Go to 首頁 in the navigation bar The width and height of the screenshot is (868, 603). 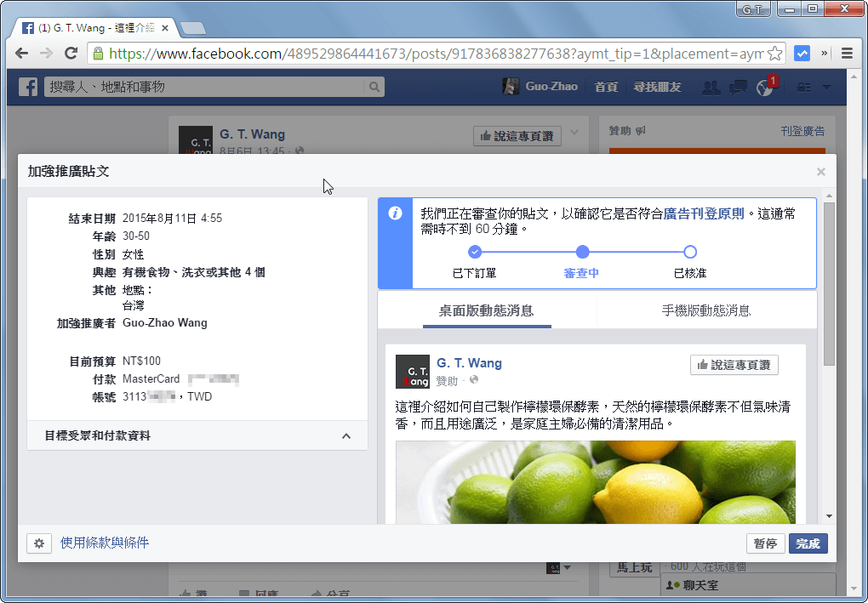pyautogui.click(x=606, y=86)
